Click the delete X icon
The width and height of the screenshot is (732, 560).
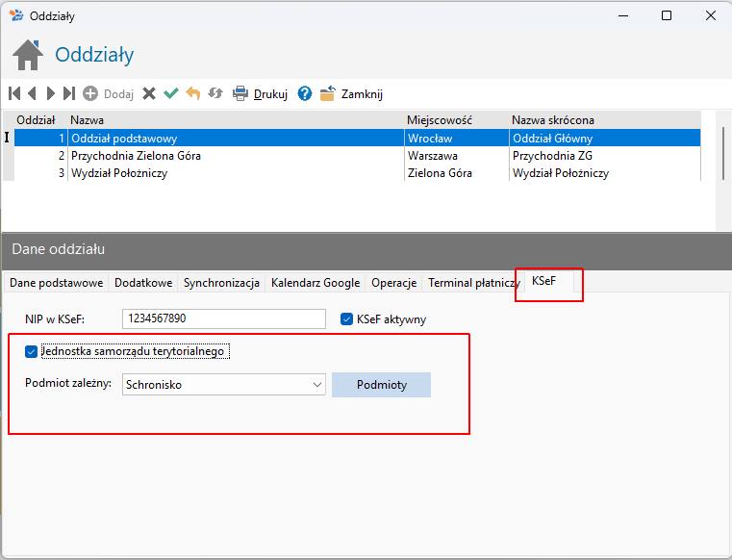pyautogui.click(x=149, y=93)
